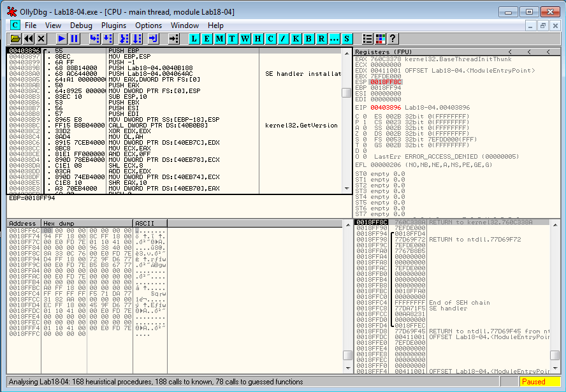Click the Step into toolbar icon
Screen dimensions: 566x392
tap(95, 39)
